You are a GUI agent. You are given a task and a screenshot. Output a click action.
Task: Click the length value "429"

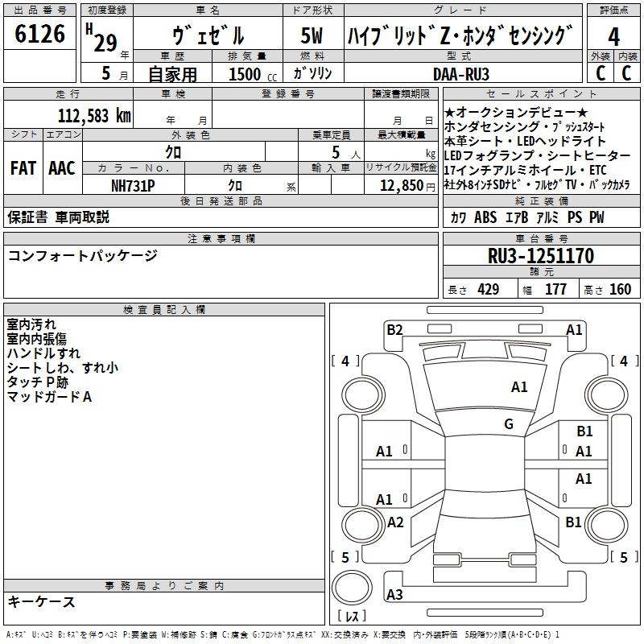(489, 290)
